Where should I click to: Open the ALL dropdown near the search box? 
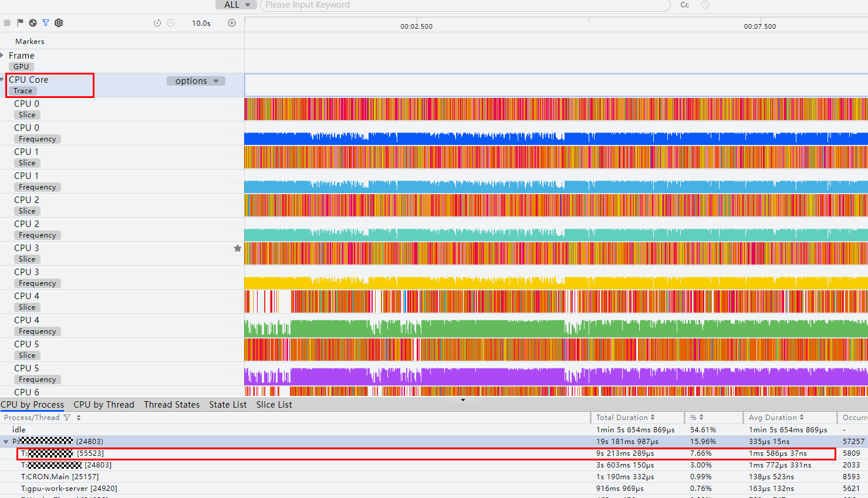pyautogui.click(x=237, y=5)
